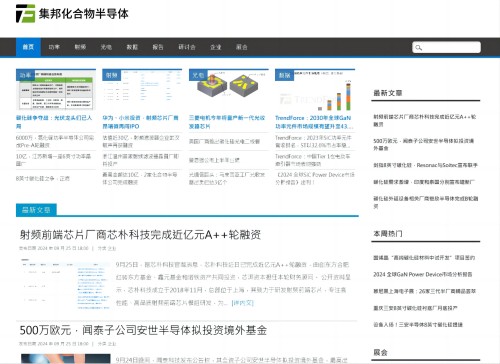Viewport: 500px width, 364px height.
Task: Open the 首页 nav tab
Action: click(x=28, y=47)
